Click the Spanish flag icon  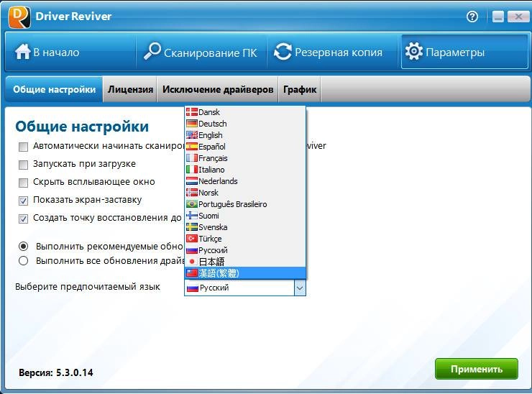point(192,147)
